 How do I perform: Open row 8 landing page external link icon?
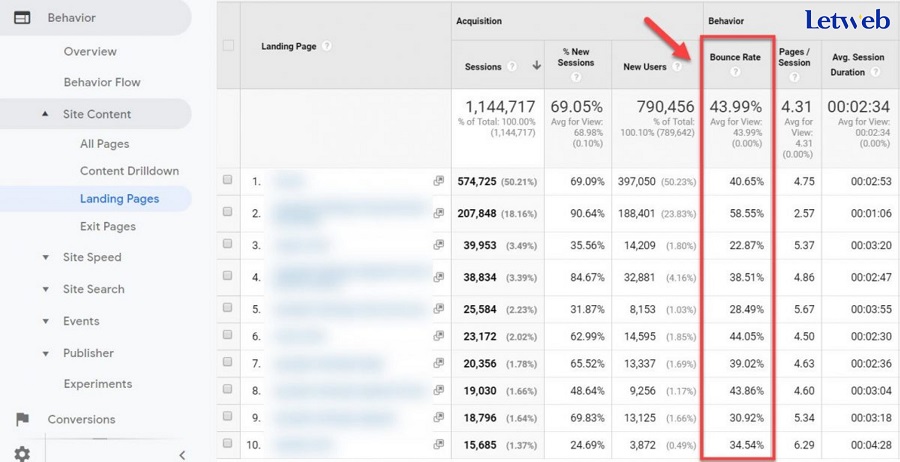(439, 390)
